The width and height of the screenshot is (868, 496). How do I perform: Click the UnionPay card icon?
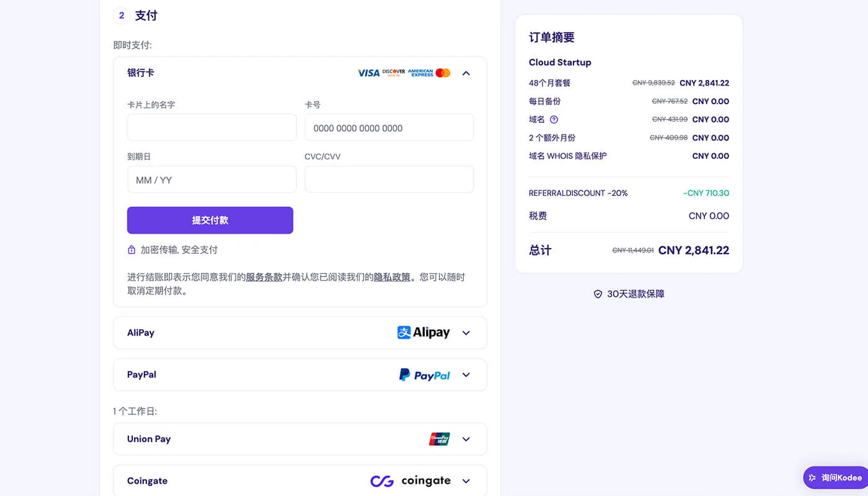(x=439, y=438)
